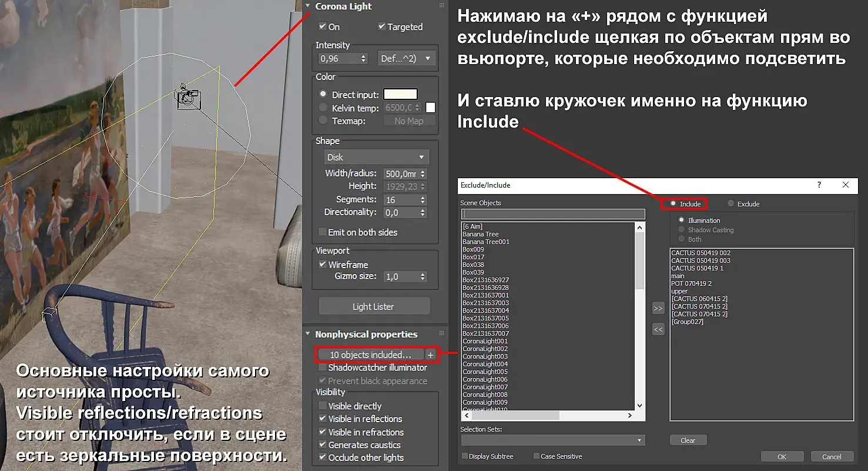
Task: Select Box009 in Scene Objects list
Action: (473, 249)
